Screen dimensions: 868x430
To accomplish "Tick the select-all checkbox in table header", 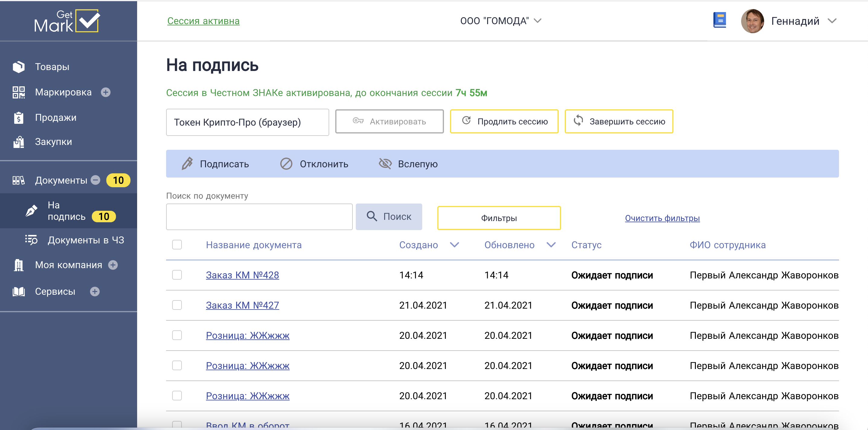I will tap(177, 245).
